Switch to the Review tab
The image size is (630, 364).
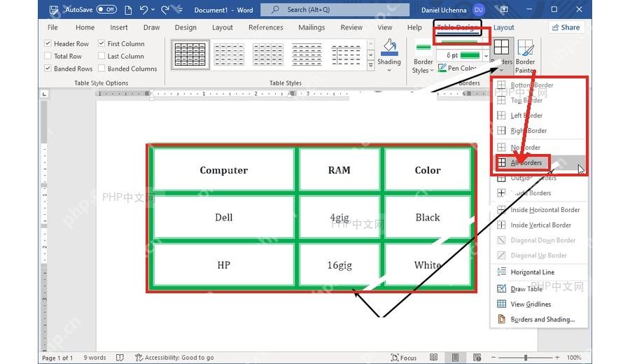click(351, 27)
